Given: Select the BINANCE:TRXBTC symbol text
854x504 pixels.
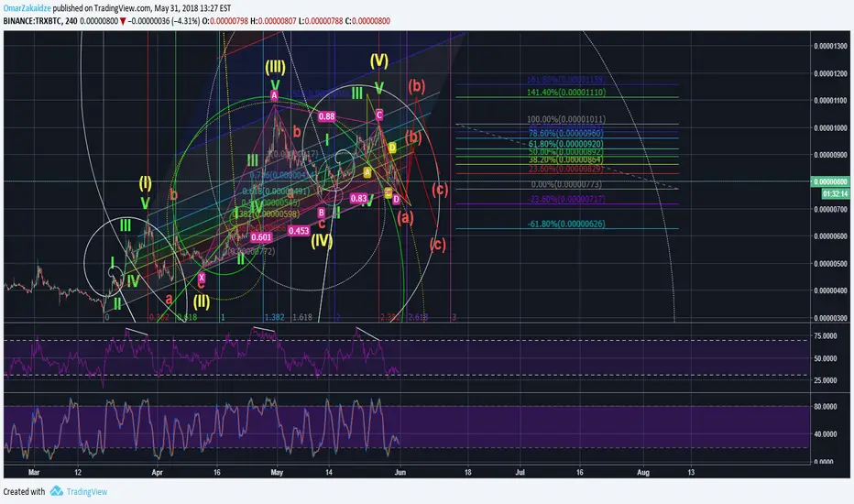Looking at the screenshot, I should point(33,21).
